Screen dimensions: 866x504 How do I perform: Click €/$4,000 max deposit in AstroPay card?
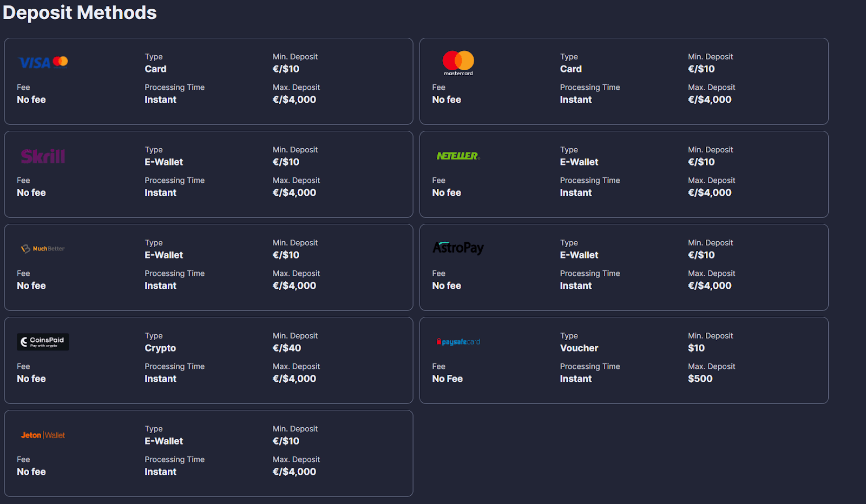click(710, 286)
